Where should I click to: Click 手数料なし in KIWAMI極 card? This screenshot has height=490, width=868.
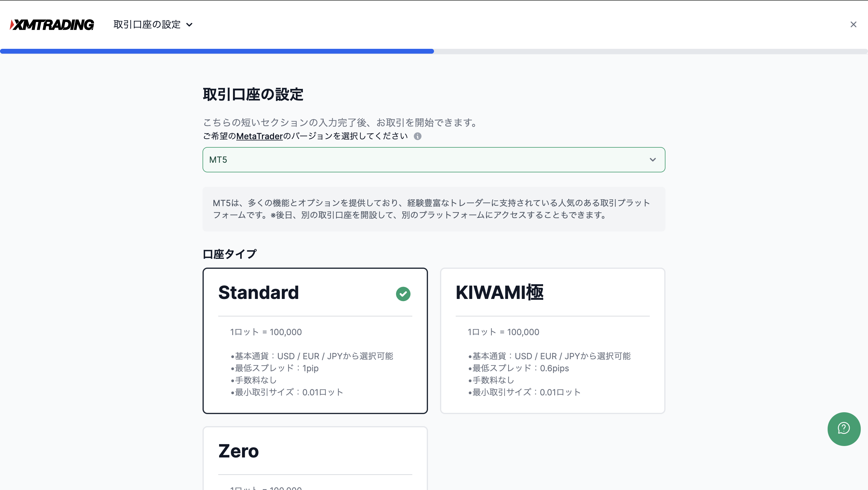click(491, 380)
